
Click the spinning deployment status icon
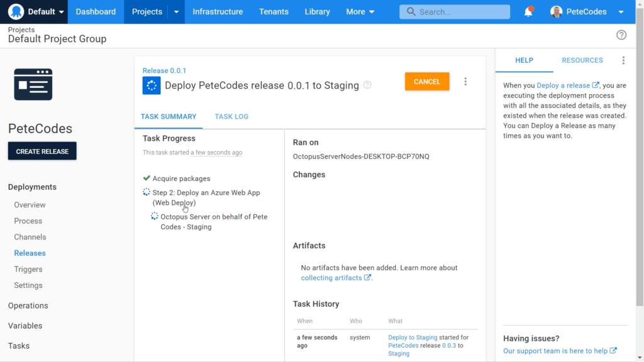152,85
